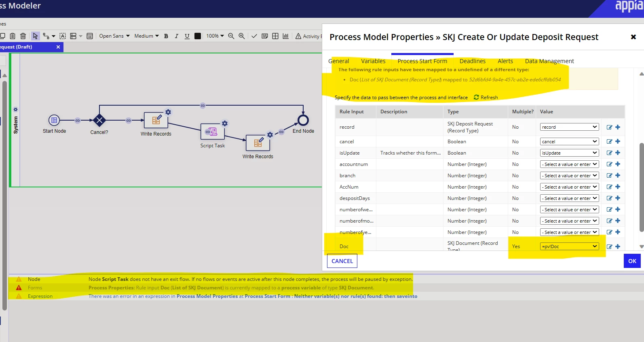644x342 pixels.
Task: Click the Forms error row warning icon
Action: pos(19,288)
